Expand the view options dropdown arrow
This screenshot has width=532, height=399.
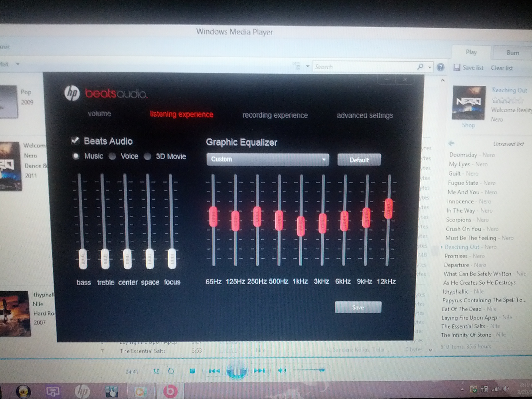pyautogui.click(x=308, y=66)
